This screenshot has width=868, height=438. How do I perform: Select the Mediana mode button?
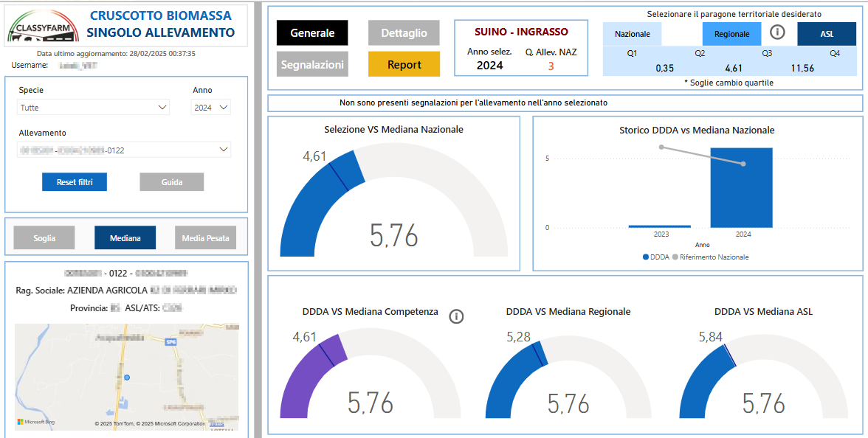click(125, 237)
